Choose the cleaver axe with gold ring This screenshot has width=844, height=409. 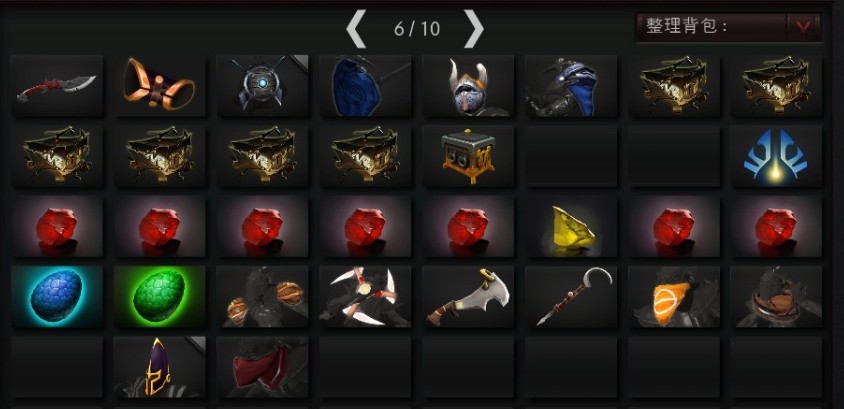[x=468, y=297]
